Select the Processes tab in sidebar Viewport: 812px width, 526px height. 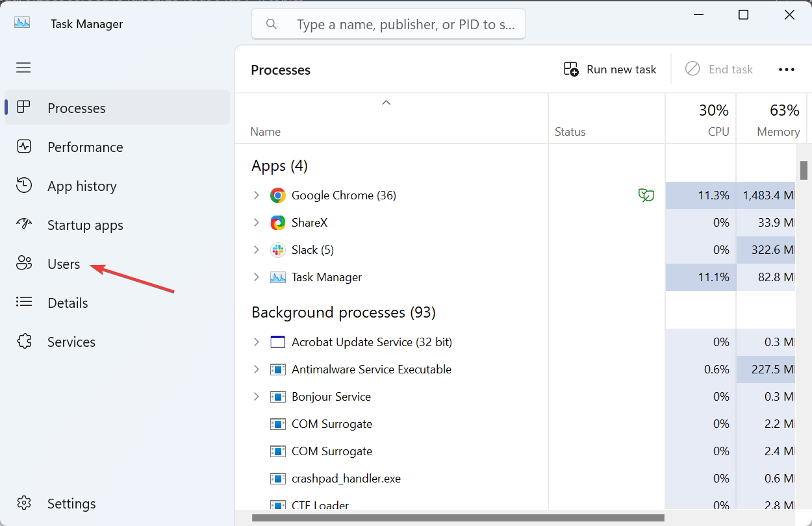pyautogui.click(x=76, y=108)
